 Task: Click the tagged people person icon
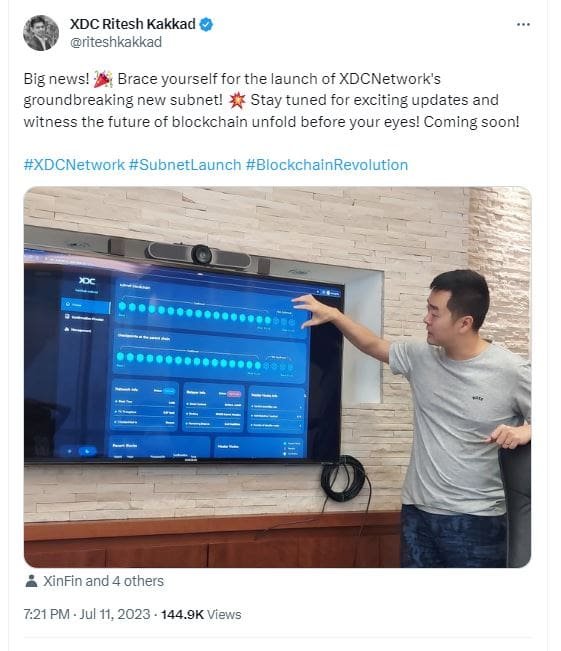tap(31, 581)
